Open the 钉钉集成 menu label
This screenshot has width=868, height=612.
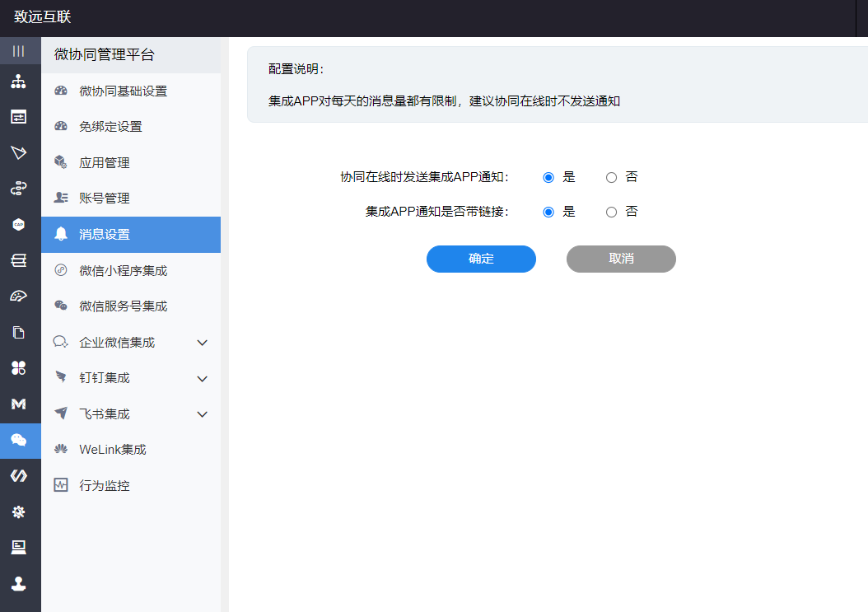(104, 378)
